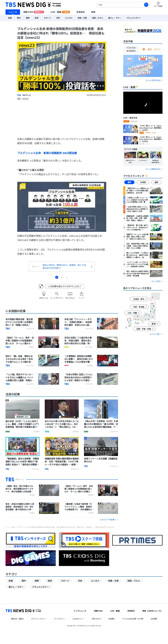Image resolution: width=168 pixels, height=644 pixels.
Task: Click このエリアの記事へ link
Action: tap(109, 520)
